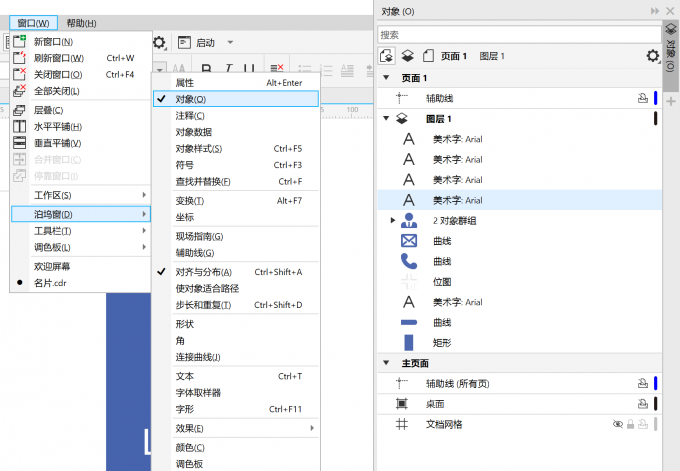
Task: Choose 欢迎屏幕 in Window menu
Action: (81, 266)
